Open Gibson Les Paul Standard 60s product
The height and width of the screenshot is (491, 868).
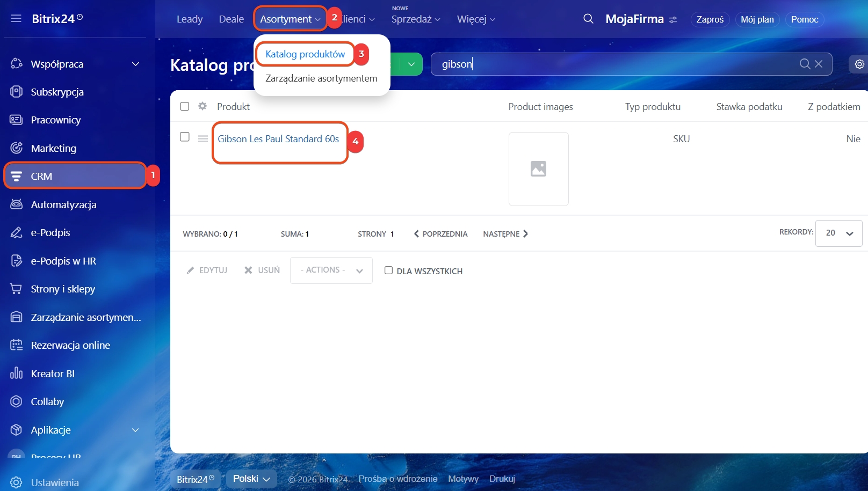coord(278,139)
